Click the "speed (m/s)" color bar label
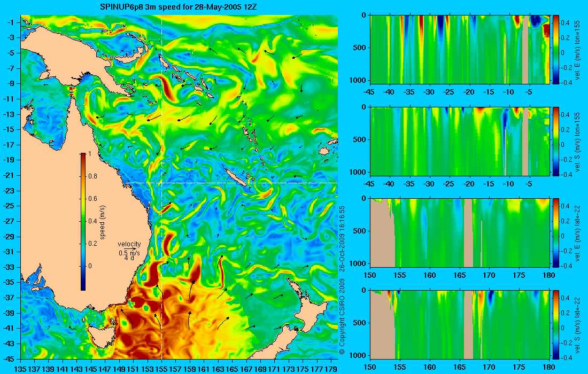Viewport: 588px width, 374px height. [x=103, y=222]
